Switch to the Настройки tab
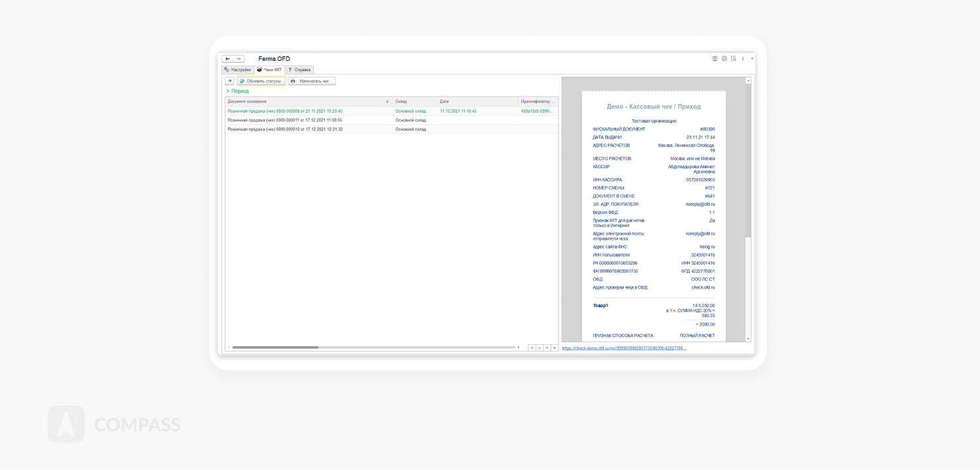This screenshot has height=470, width=980. (238, 70)
